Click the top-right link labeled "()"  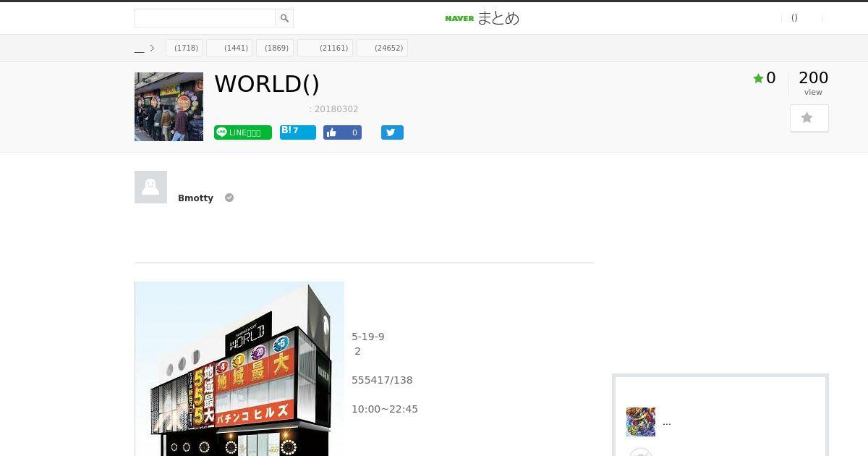coord(794,18)
